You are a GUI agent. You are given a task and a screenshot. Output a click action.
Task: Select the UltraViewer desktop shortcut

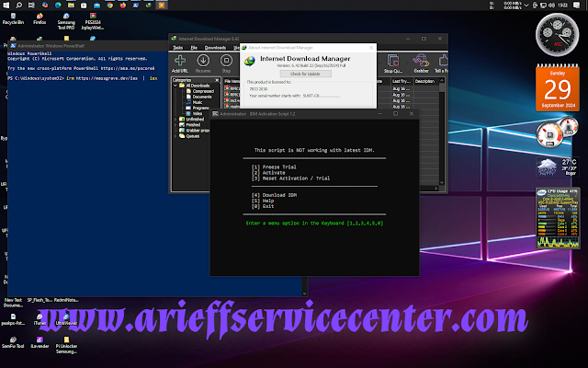pyautogui.click(x=66, y=319)
